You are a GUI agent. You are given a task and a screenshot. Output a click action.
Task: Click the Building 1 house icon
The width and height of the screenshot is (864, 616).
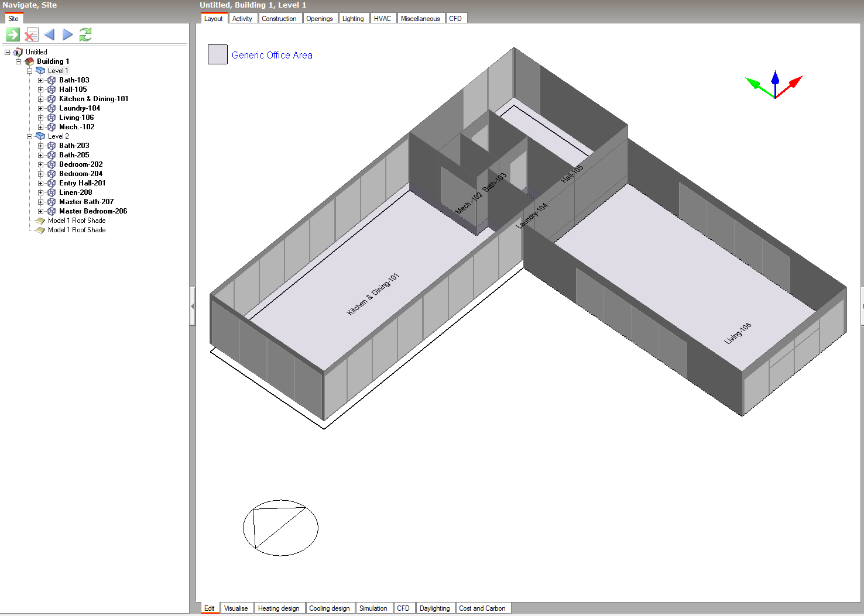[x=29, y=61]
